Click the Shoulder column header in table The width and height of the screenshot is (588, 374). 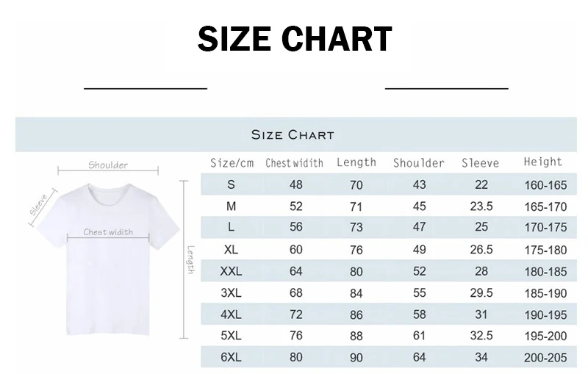coord(419,163)
